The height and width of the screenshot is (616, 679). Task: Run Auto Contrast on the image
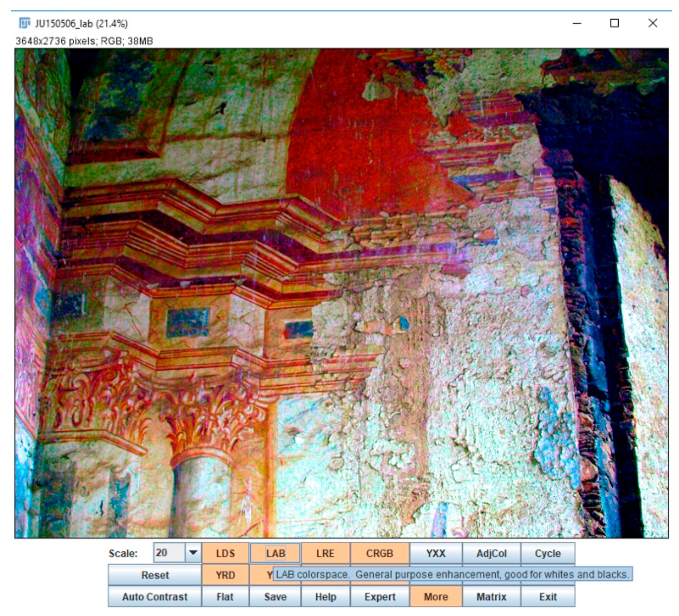155,597
